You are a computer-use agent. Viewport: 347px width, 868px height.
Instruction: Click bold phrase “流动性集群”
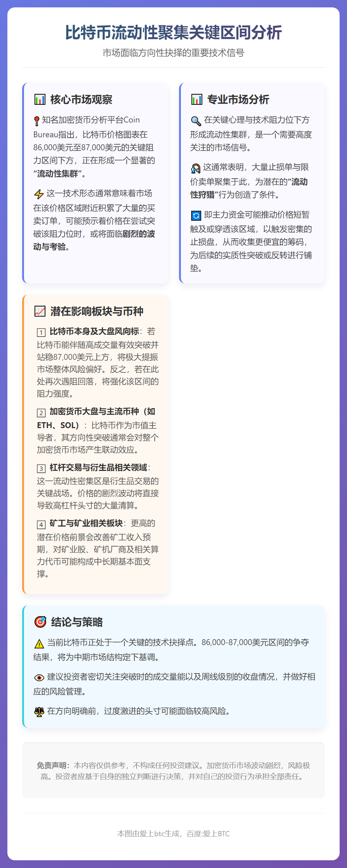pyautogui.click(x=57, y=173)
